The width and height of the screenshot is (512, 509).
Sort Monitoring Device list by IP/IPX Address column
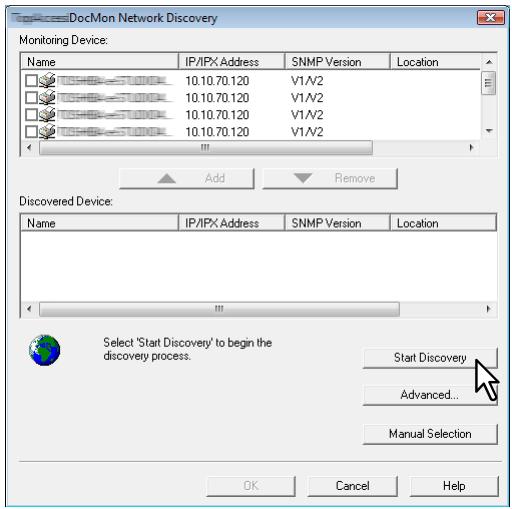(x=232, y=62)
